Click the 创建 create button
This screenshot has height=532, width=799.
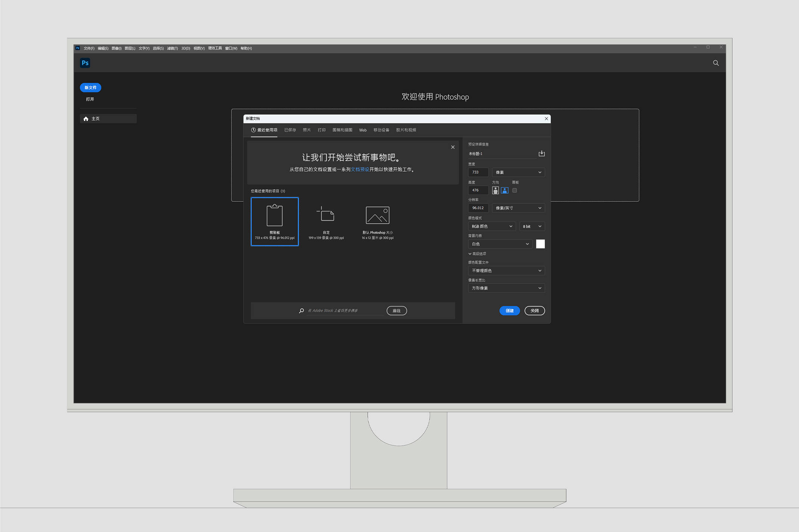[509, 311]
